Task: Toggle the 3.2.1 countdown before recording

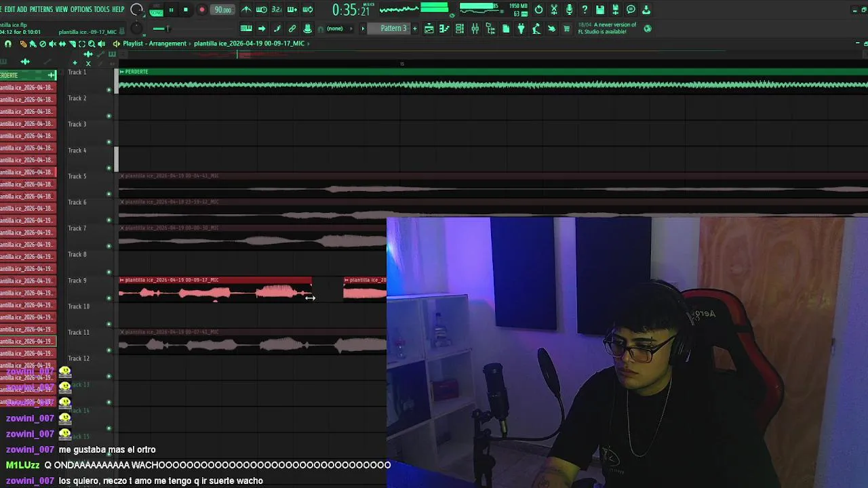Action: click(x=277, y=9)
